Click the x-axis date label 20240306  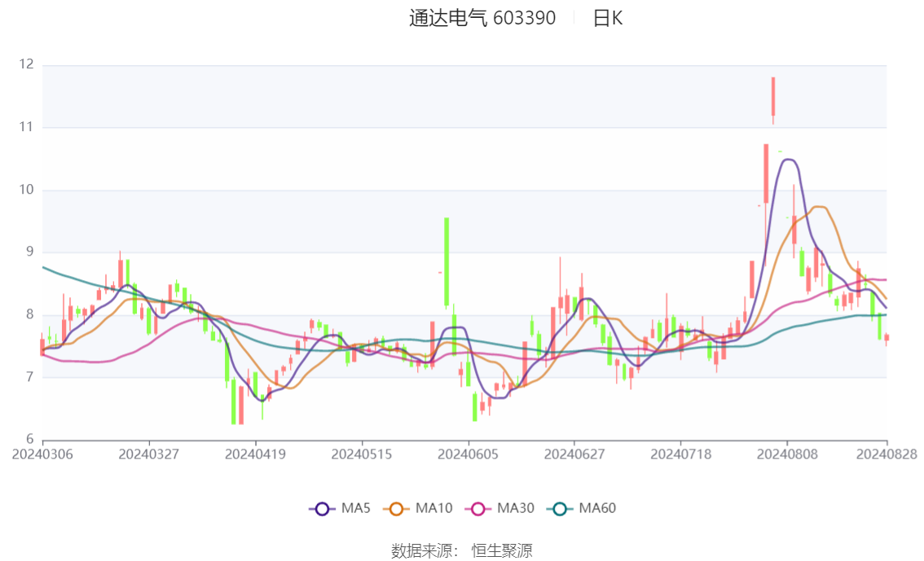42,454
